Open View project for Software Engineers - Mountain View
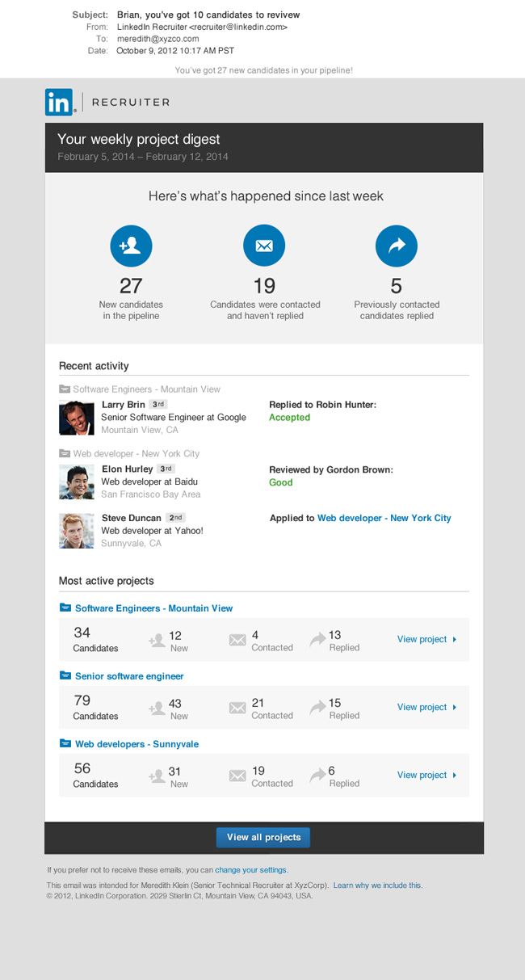Viewport: 525px width, 980px height. click(x=426, y=639)
